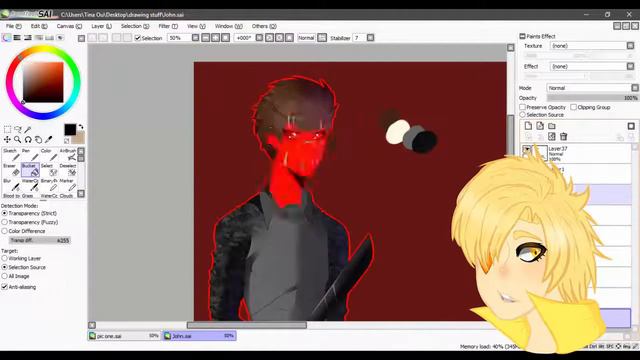Select the Magic Wand tool
The width and height of the screenshot is (640, 360).
point(28,129)
